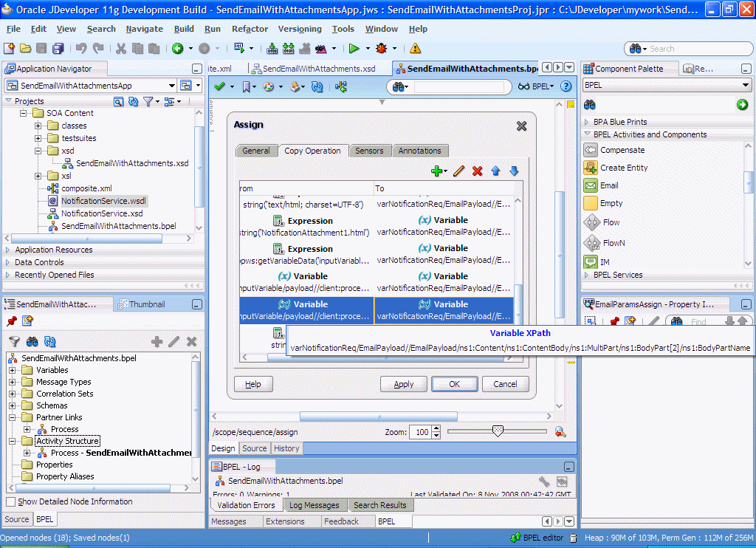Expand the Application Resources section
Image resolution: width=756 pixels, height=548 pixels.
coord(7,250)
